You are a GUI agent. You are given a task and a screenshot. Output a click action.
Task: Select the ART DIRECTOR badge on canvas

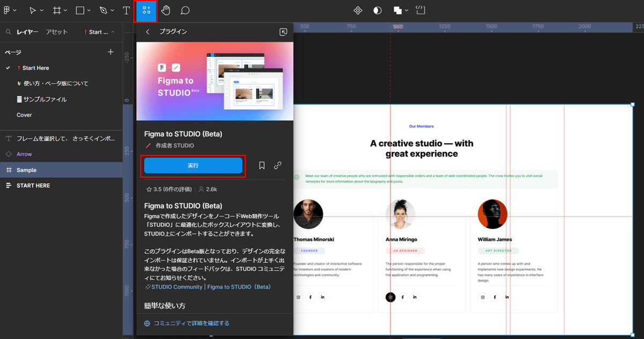[499, 251]
